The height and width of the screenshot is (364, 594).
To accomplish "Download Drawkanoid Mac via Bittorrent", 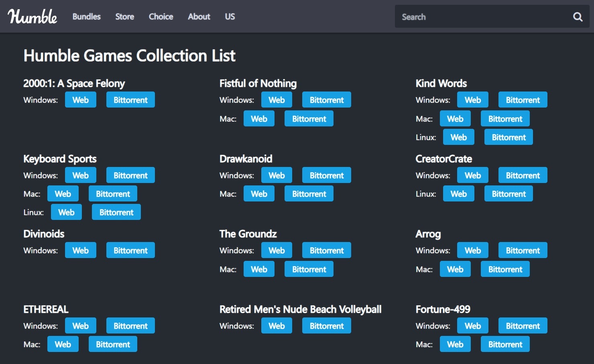I will pyautogui.click(x=309, y=194).
